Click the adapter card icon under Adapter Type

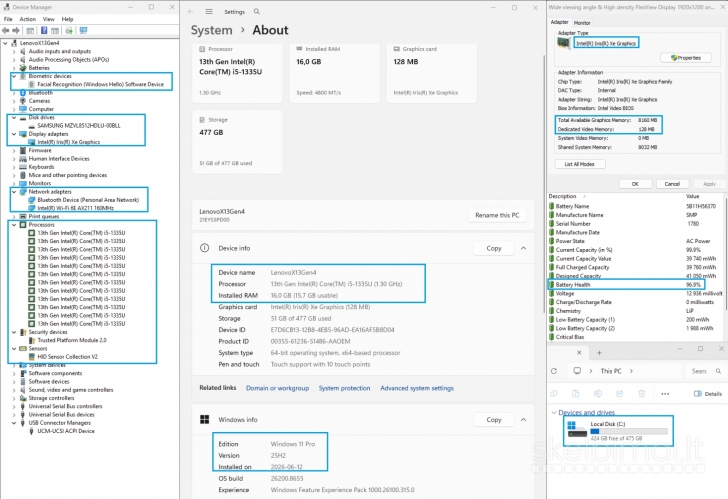564,43
